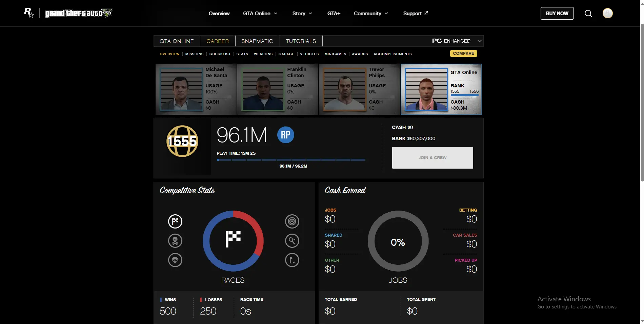Expand the Community navigation dropdown
The image size is (644, 324).
coord(371,14)
